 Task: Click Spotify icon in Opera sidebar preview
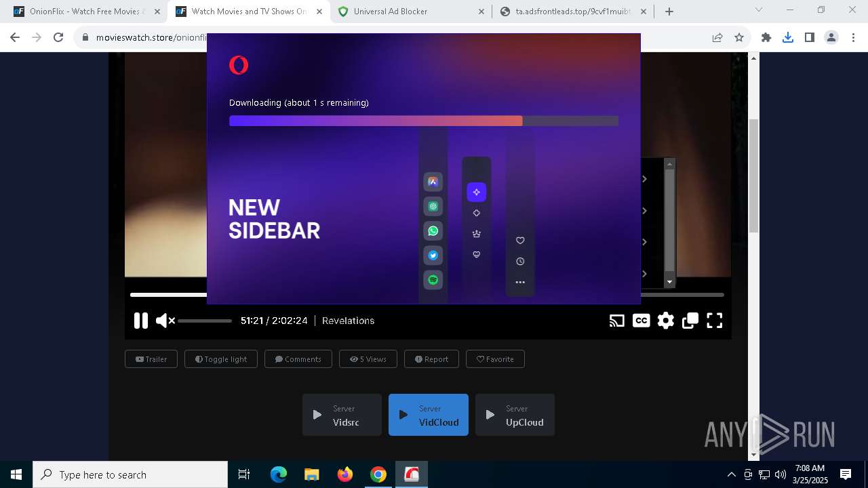point(433,280)
